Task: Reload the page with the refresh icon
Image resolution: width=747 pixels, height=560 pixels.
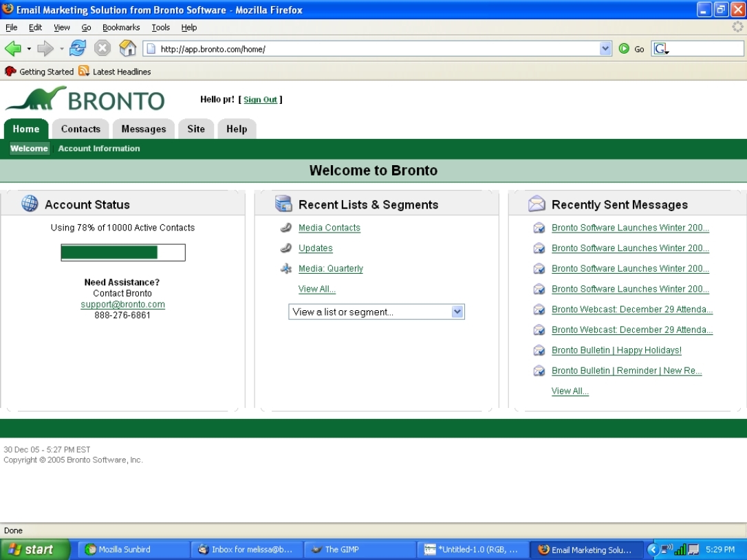Action: 77,48
